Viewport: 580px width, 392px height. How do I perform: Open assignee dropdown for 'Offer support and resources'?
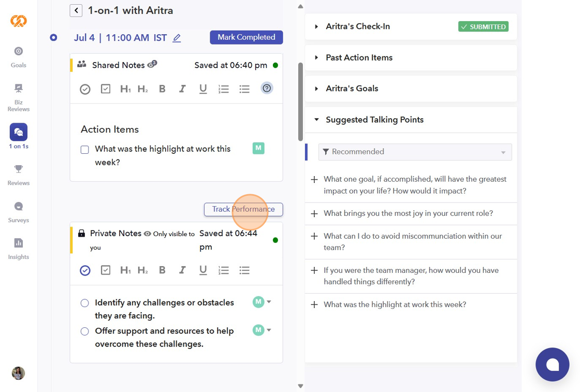(269, 330)
